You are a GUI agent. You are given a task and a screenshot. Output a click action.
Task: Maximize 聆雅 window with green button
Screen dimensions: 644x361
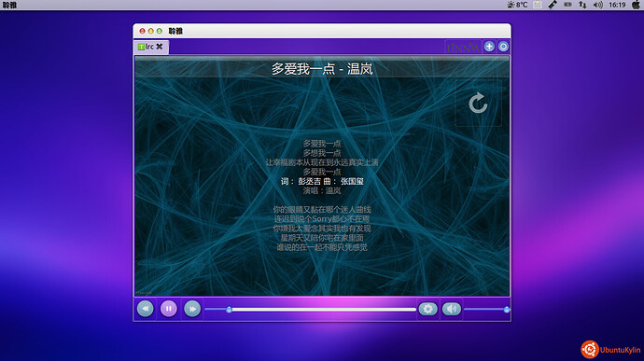(x=160, y=31)
